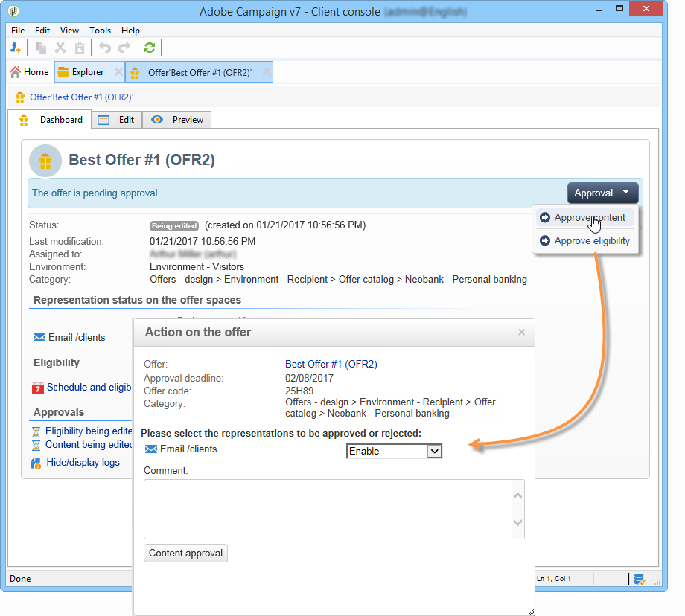Click the Redo arrow icon
This screenshot has height=616, width=685.
tap(124, 48)
